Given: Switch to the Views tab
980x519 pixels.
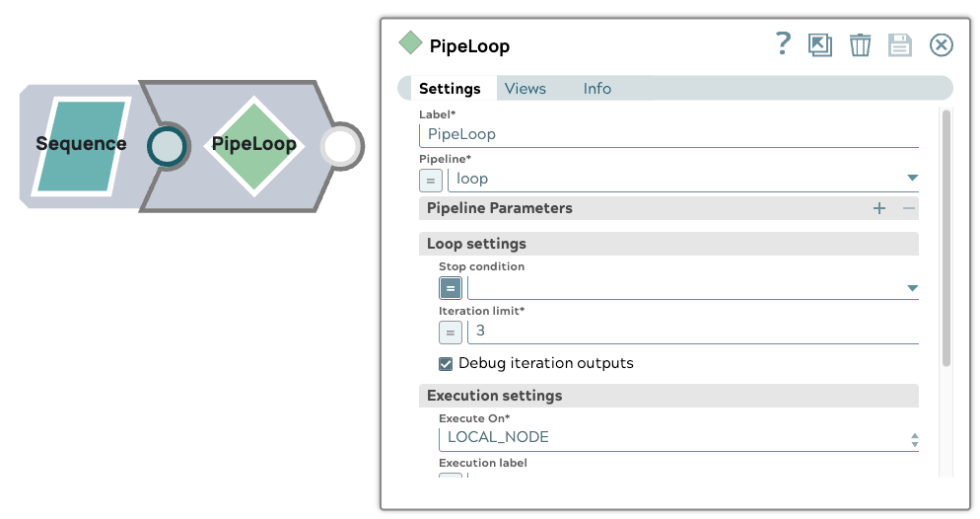Looking at the screenshot, I should [x=525, y=89].
